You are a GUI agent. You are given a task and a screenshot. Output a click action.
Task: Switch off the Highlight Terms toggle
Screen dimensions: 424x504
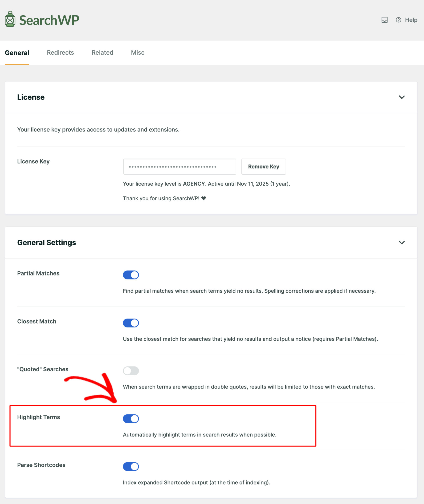click(x=131, y=418)
